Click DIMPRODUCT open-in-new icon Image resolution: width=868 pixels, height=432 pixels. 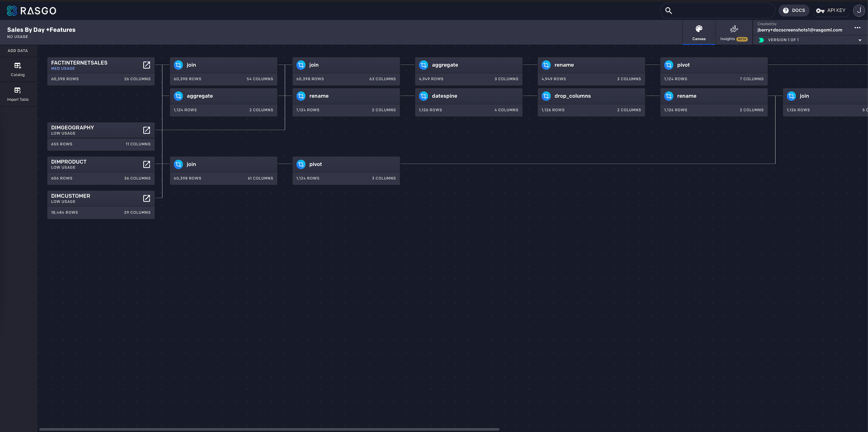(146, 164)
